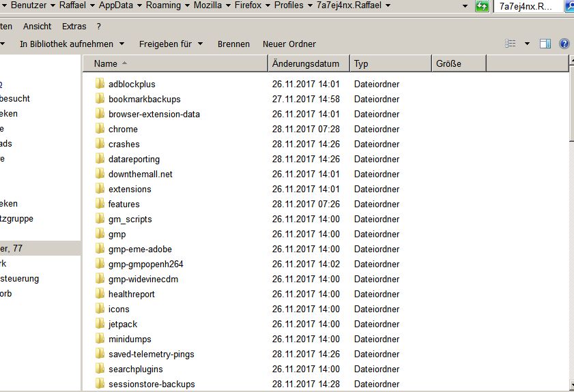
Task: Select the healthreport folder name
Action: (132, 294)
